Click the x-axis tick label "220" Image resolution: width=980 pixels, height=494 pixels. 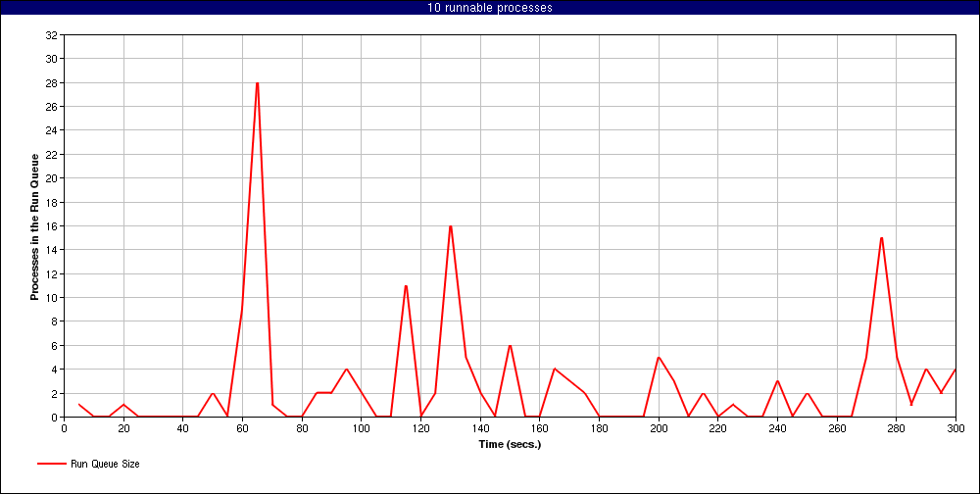coord(717,429)
